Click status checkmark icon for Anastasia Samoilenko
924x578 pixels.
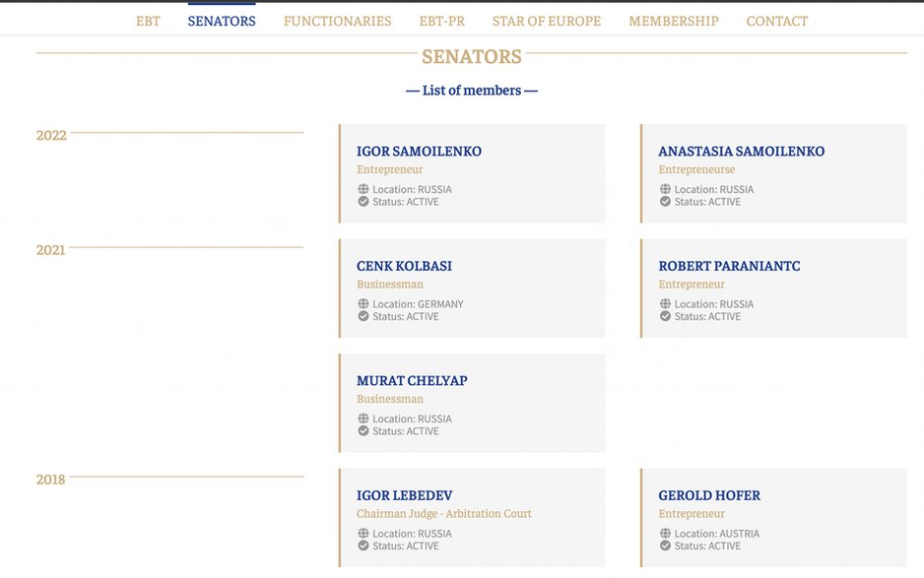665,202
